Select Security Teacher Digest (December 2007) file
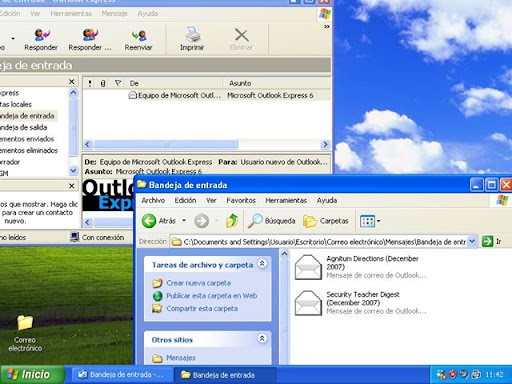The width and height of the screenshot is (512, 384). click(x=360, y=303)
